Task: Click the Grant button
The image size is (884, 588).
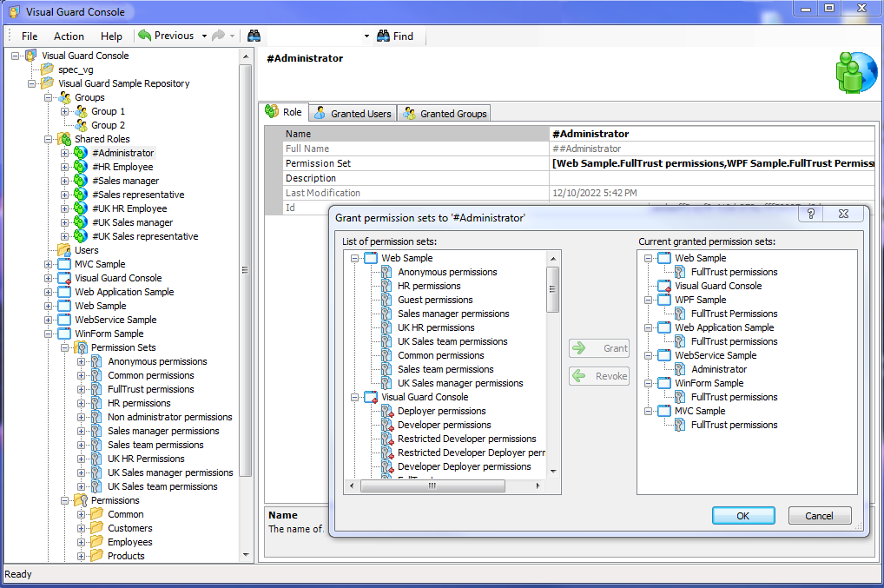Action: pos(599,348)
